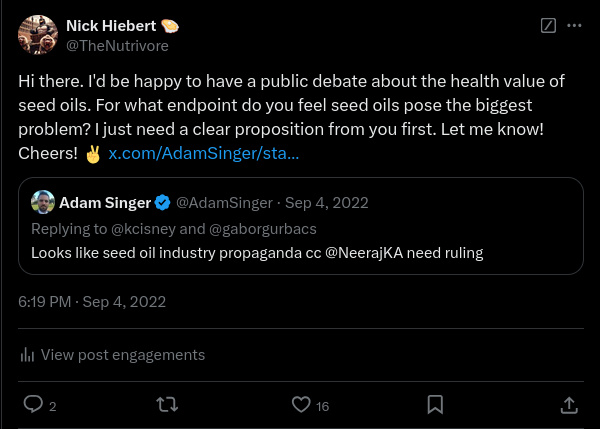This screenshot has width=600, height=429.
Task: Click Adam Singer's avatar in quoted post
Action: (42, 202)
